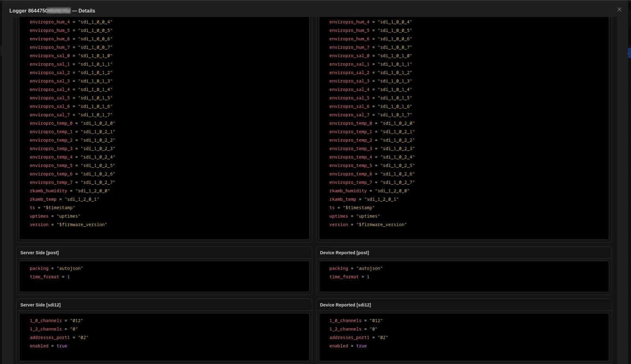Select enviropro_sal_0 in the left config panel
Screen dimensions: 631x364
71,56
